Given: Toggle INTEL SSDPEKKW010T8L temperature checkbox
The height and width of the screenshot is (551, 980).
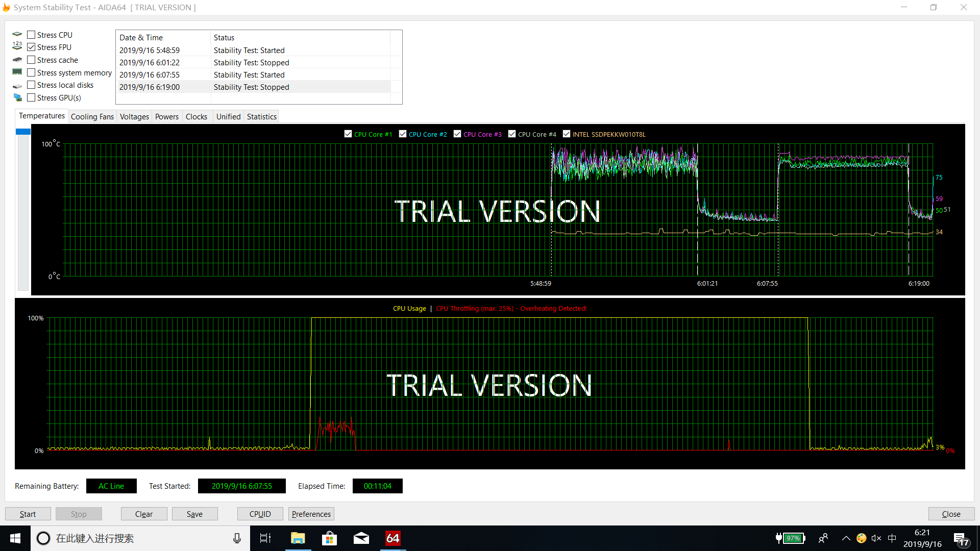Looking at the screenshot, I should [x=567, y=134].
